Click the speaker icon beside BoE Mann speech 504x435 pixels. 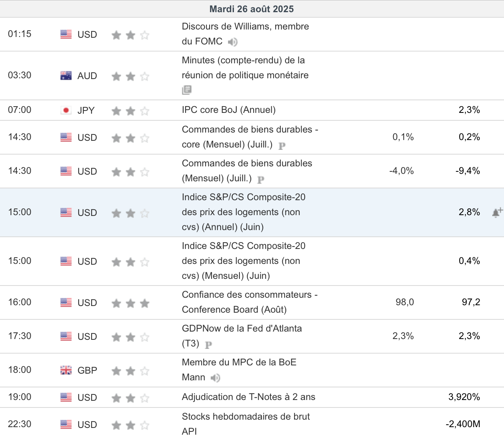(x=215, y=378)
